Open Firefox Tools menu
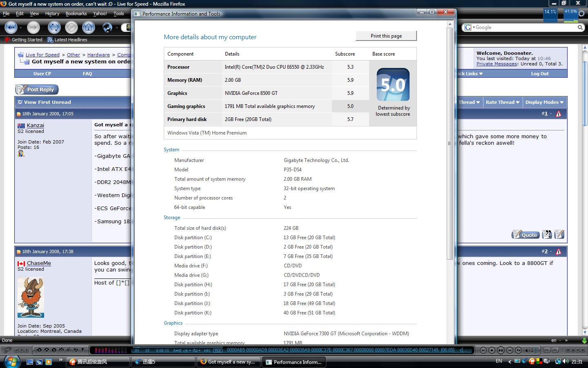Image resolution: width=588 pixels, height=368 pixels. click(119, 13)
